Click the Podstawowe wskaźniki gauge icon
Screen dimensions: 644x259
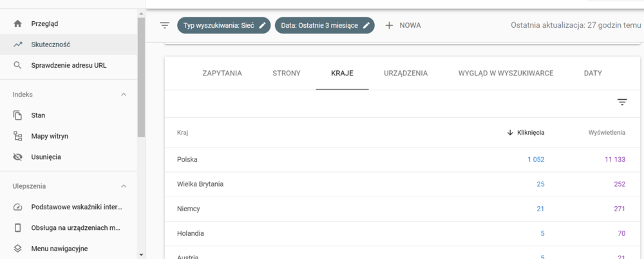pyautogui.click(x=18, y=207)
